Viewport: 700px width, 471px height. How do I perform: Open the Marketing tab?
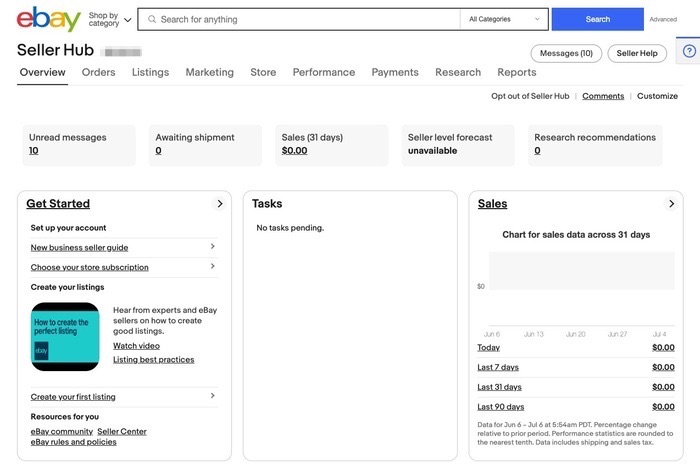point(209,72)
